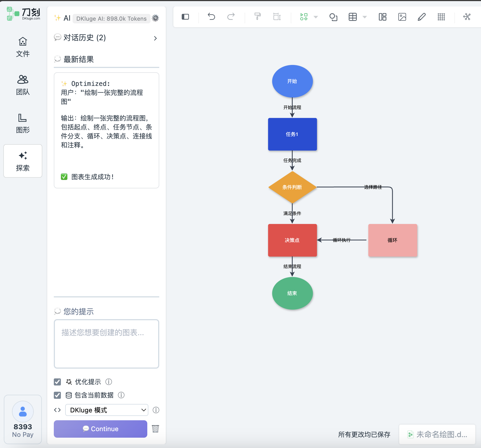Screen dimensions: 481x448
Task: Click the grid display icon
Action: pyautogui.click(x=441, y=17)
